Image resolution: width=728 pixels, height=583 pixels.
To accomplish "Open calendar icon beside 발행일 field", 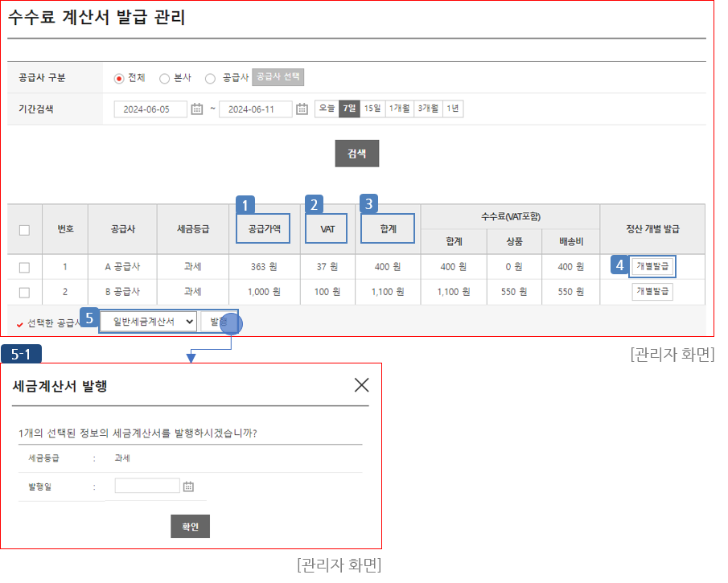I will [x=189, y=487].
